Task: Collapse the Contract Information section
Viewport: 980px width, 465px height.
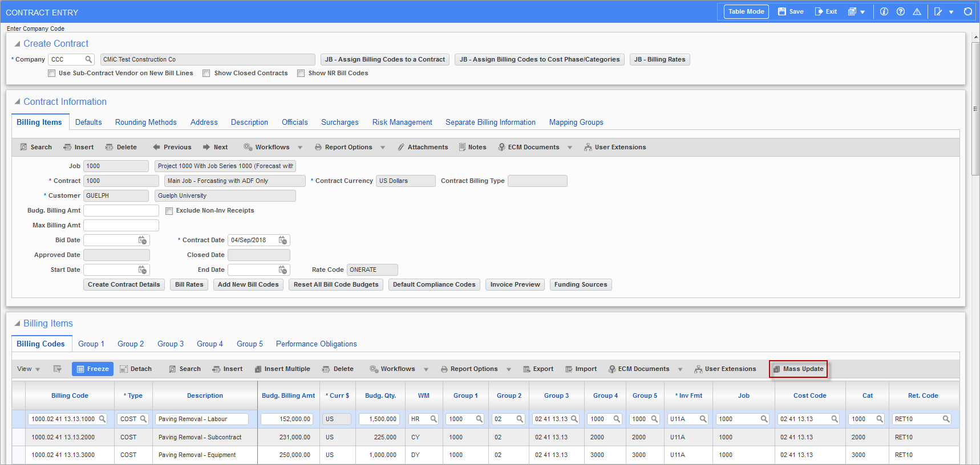Action: point(17,101)
